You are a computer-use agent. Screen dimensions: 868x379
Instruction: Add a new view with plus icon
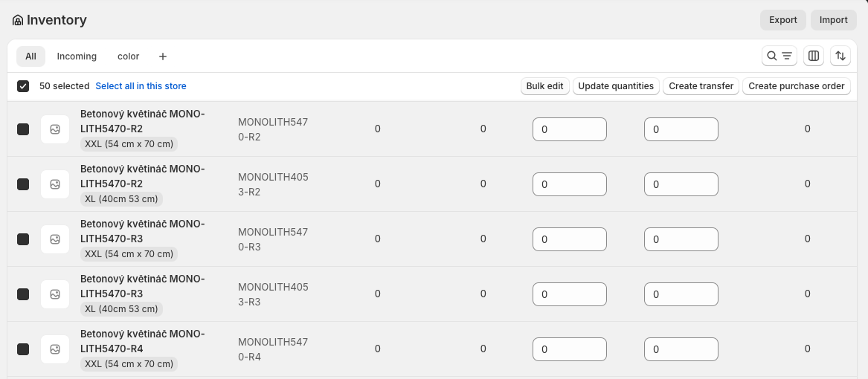pos(163,56)
